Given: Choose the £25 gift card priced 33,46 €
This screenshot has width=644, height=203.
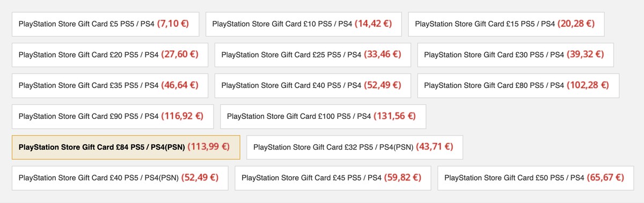Looking at the screenshot, I should point(313,55).
